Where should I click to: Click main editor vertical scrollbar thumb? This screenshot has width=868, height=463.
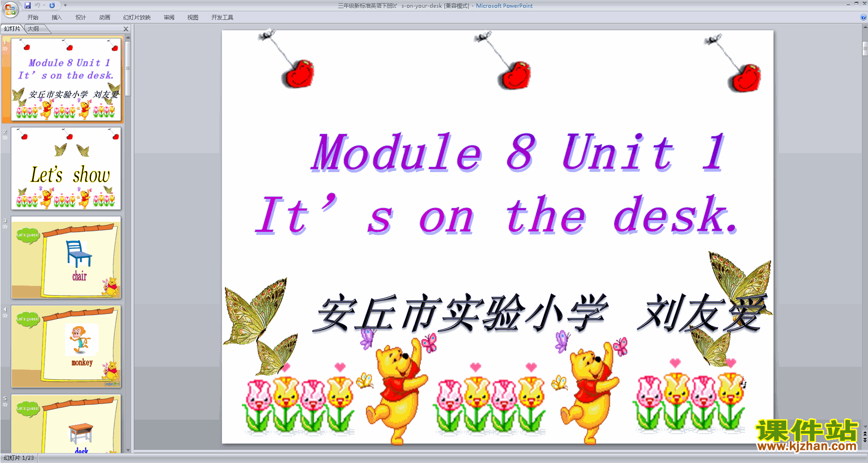coord(865,48)
